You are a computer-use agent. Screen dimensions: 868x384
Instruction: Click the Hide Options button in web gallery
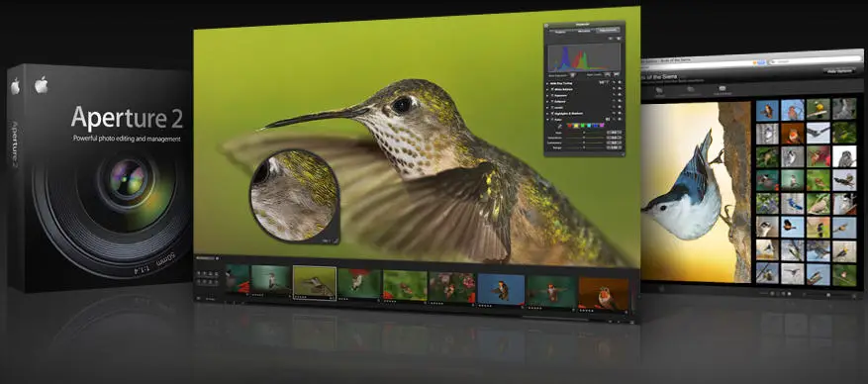(x=839, y=71)
